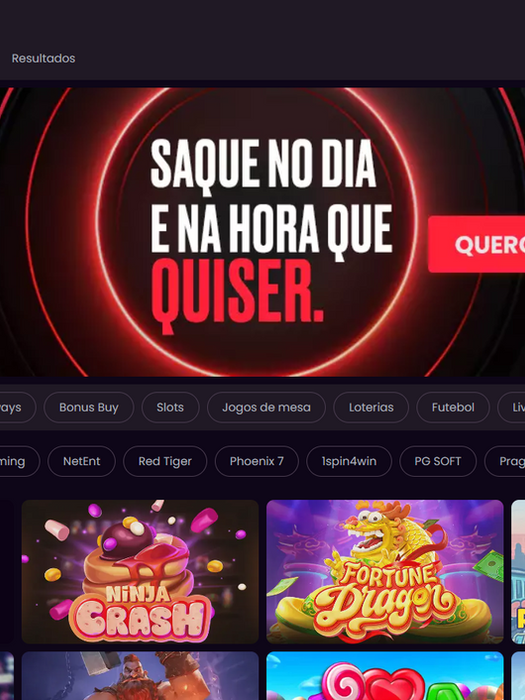Filter by PG SOFT provider
The width and height of the screenshot is (525, 700).
(x=438, y=461)
